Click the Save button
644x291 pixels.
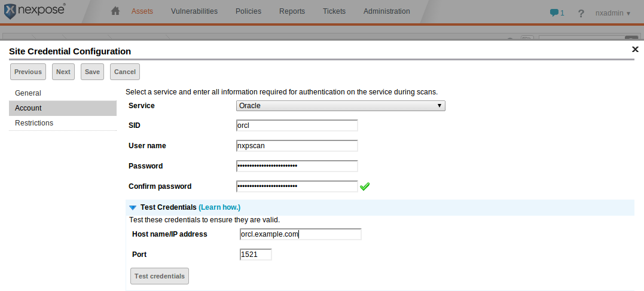click(x=92, y=72)
